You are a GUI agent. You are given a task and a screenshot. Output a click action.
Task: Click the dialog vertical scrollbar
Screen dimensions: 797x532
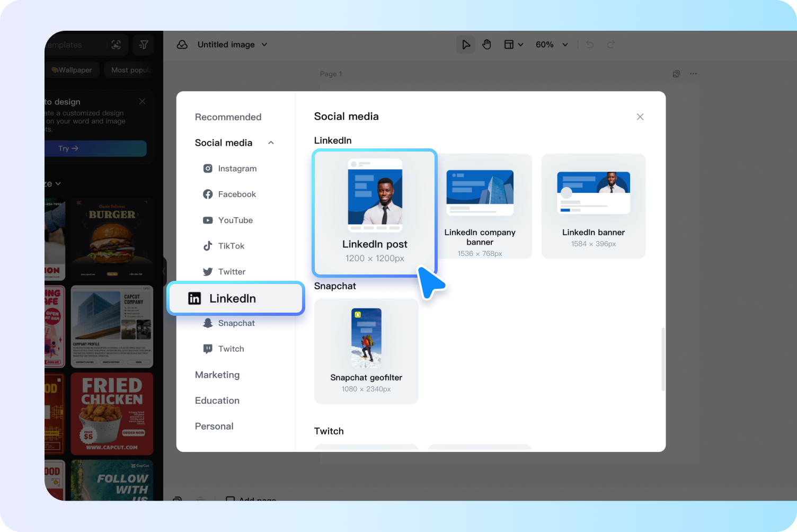click(x=663, y=359)
